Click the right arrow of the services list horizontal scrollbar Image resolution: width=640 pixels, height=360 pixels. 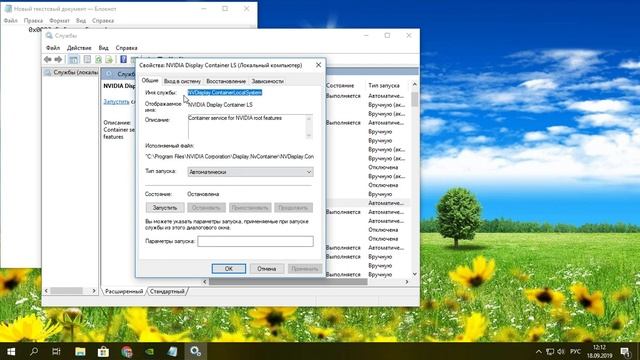coord(407,282)
